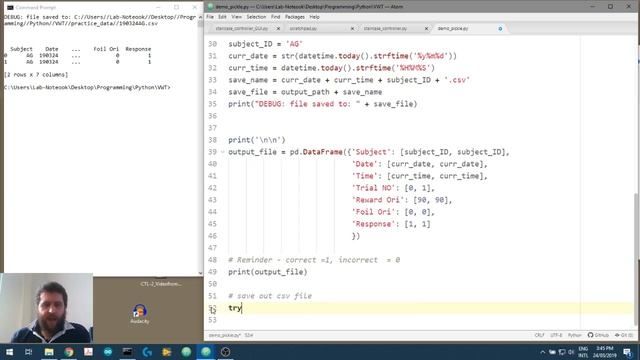
Task: Switch to the active Atom taskbar icon
Action: click(206, 352)
